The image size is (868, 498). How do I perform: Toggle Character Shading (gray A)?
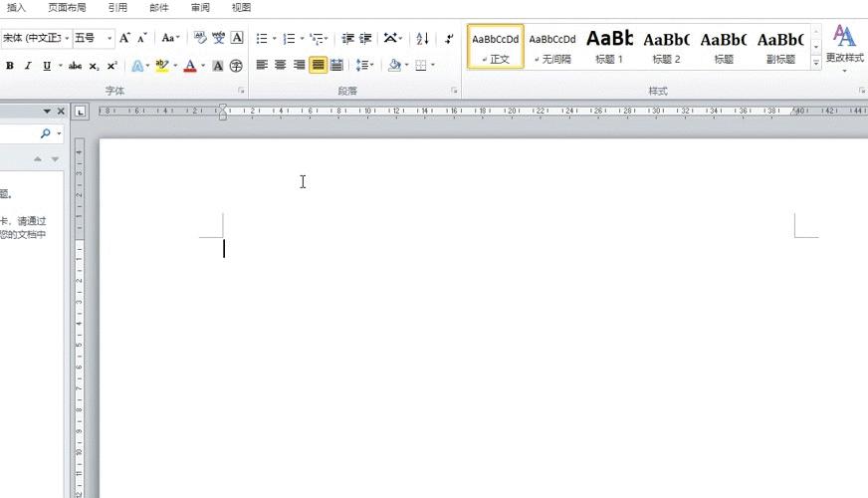coord(218,66)
